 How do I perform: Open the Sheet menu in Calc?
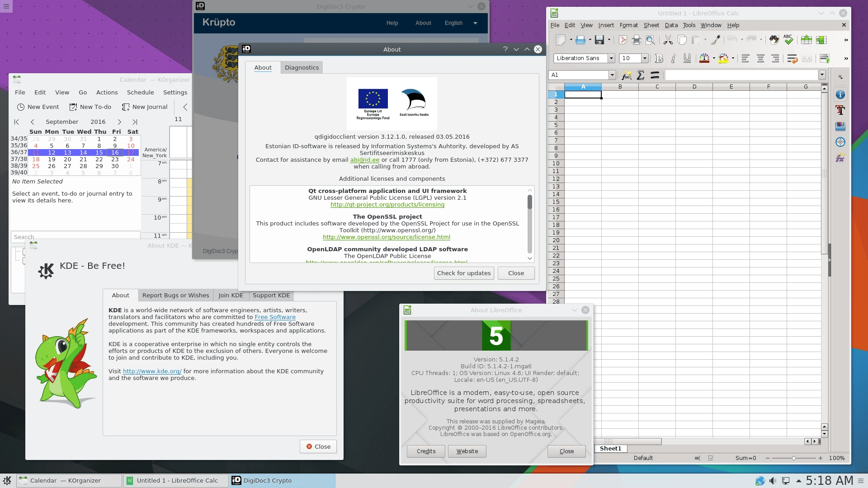651,25
